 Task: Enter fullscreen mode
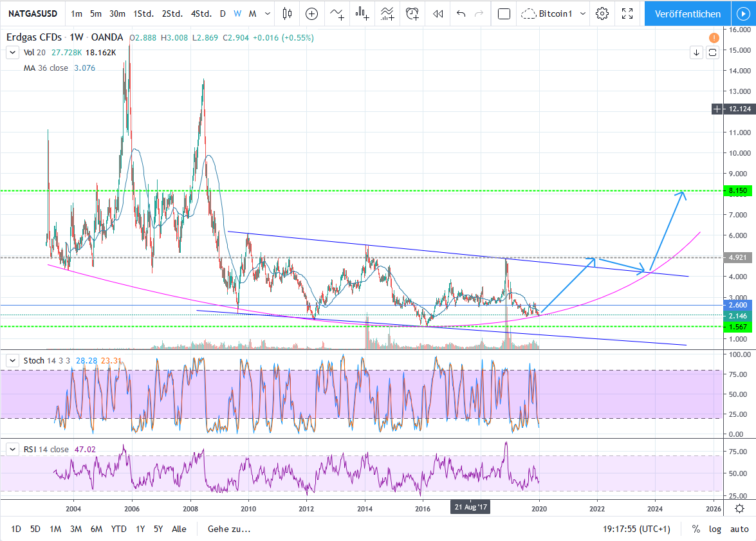(627, 14)
